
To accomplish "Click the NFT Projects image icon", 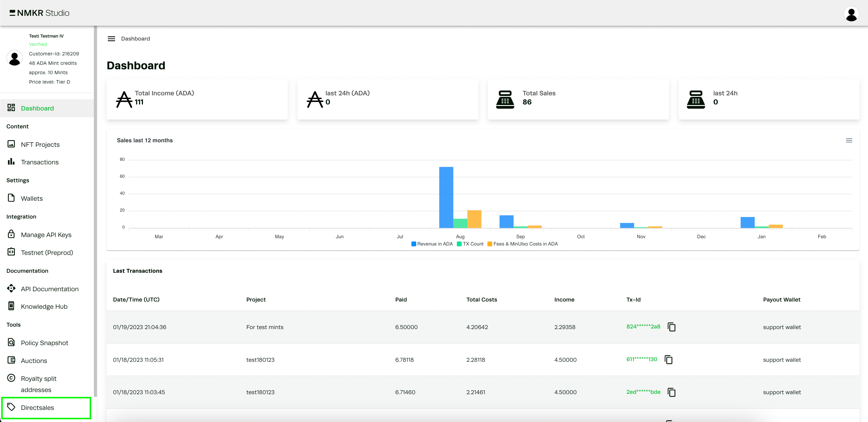I will point(11,144).
